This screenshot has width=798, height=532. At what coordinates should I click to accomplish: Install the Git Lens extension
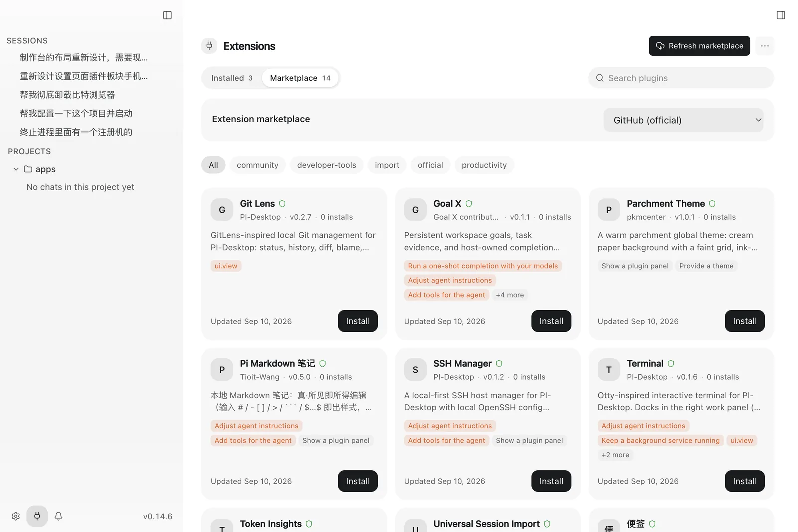[x=358, y=321]
